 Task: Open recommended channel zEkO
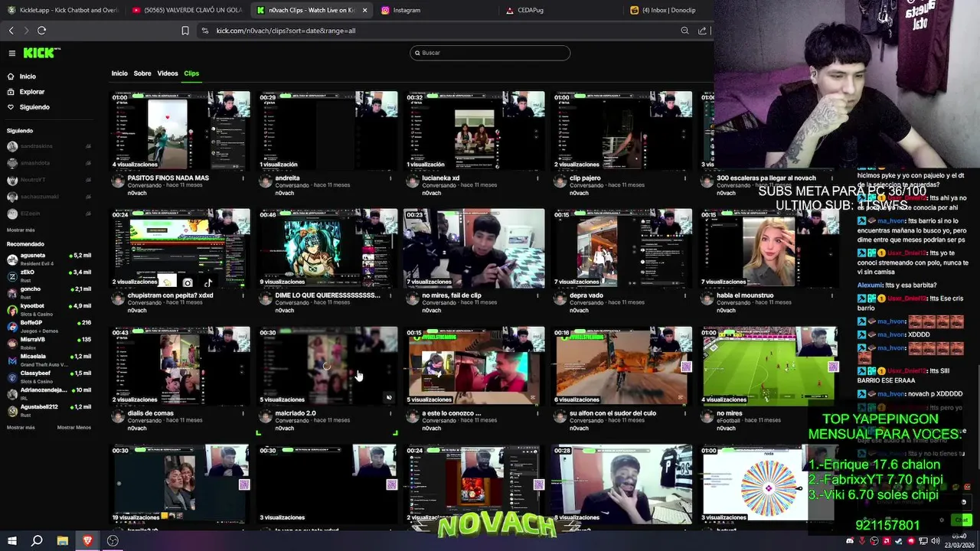tap(49, 275)
